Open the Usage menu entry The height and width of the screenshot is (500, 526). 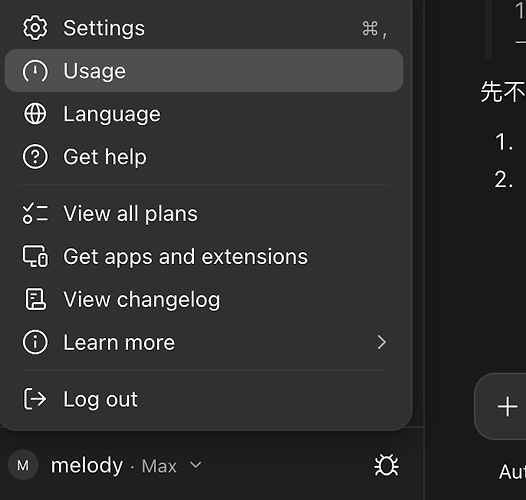click(x=204, y=71)
